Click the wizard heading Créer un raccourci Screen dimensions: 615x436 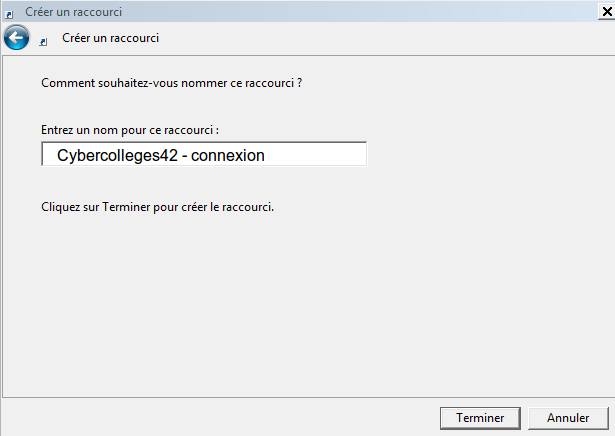(111, 38)
